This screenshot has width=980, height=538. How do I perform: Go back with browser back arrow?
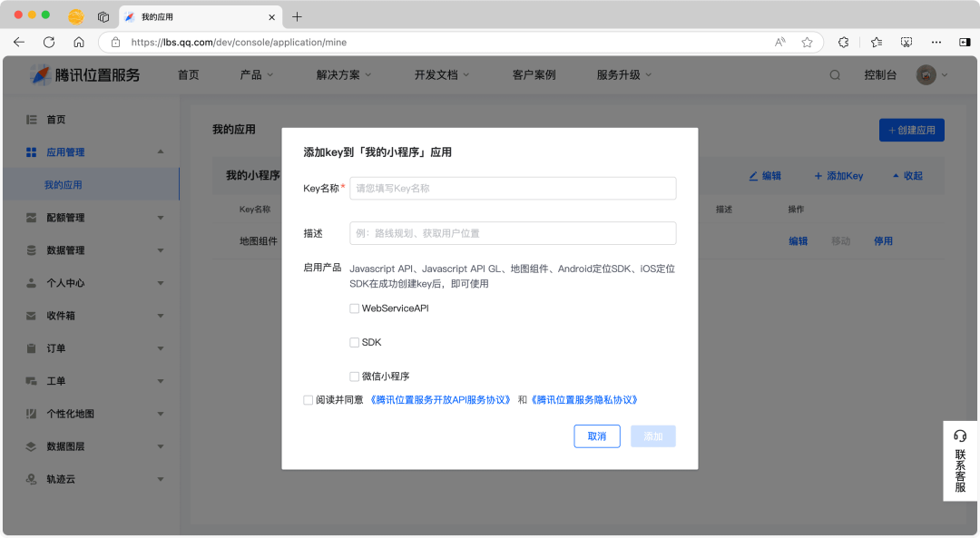19,42
